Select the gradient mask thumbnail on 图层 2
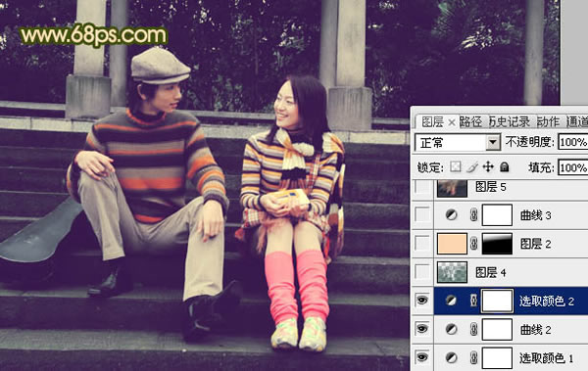Viewport: 588px width, 371px height. click(497, 244)
